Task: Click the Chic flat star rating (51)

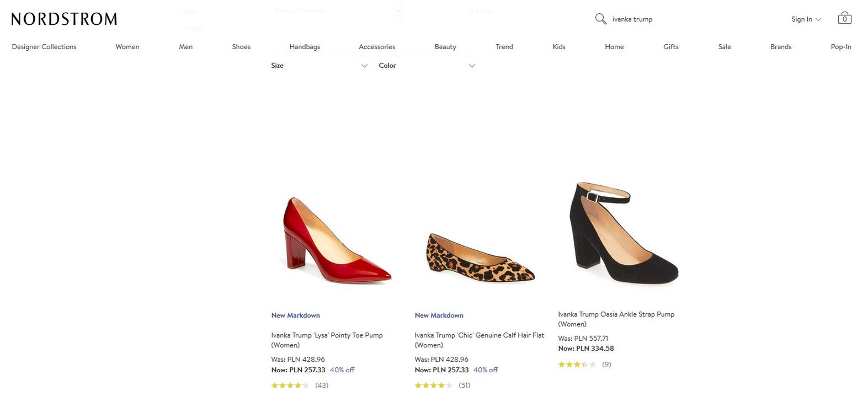Action: coord(443,386)
